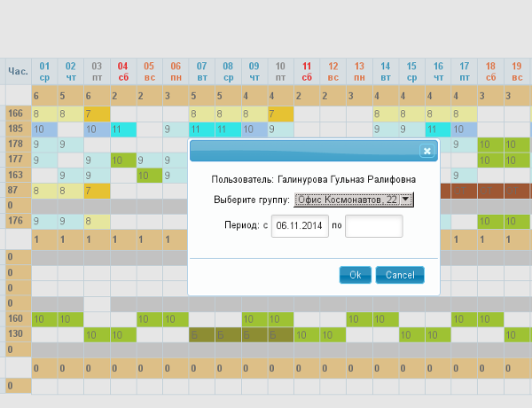Select the 01 ср date column header
This screenshot has width=532, height=408.
pos(43,71)
